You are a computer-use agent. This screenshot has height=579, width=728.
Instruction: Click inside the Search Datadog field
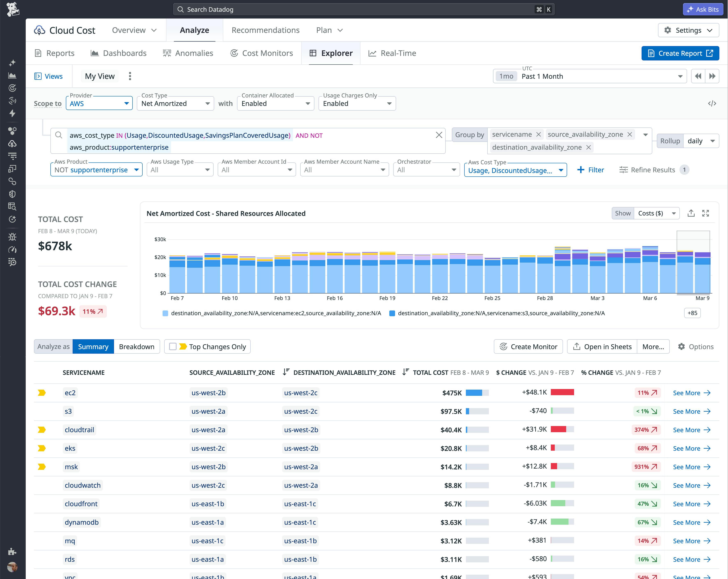coord(338,9)
